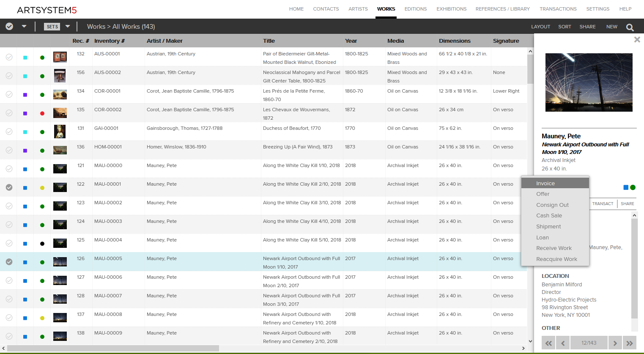Uncheck the selected MAU-00001 row
Screen dimensions: 644x354
[x=9, y=187]
